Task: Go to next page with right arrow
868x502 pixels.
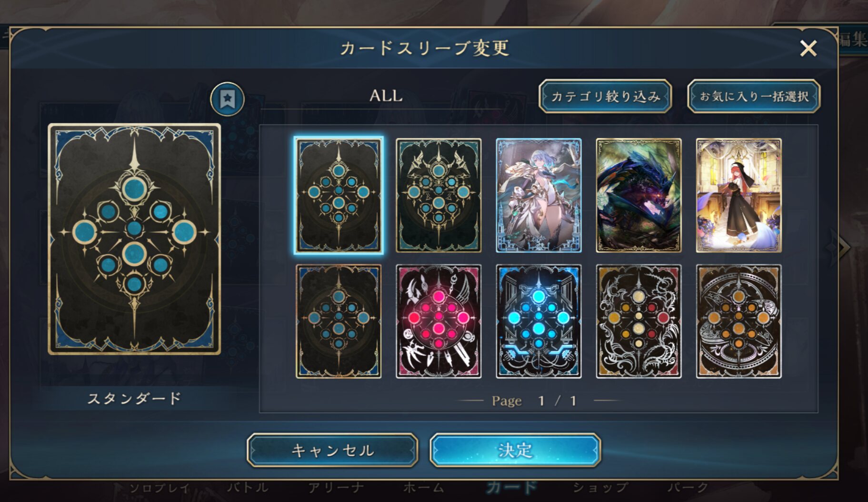Action: (x=841, y=247)
